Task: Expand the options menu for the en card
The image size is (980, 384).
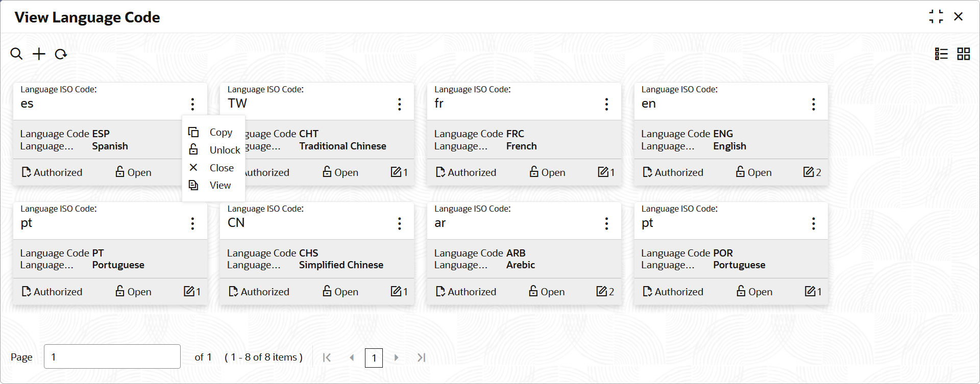Action: pos(813,104)
